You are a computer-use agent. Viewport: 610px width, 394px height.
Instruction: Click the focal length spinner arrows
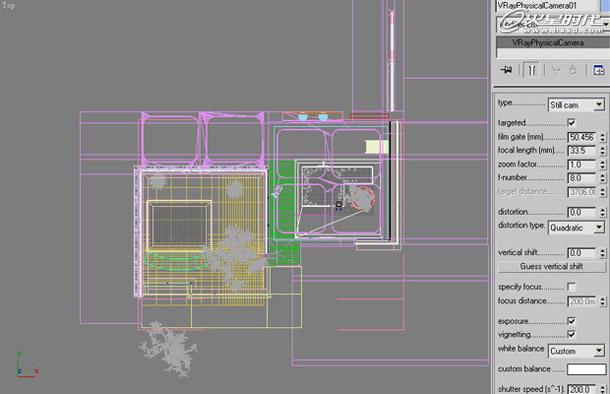tap(603, 151)
